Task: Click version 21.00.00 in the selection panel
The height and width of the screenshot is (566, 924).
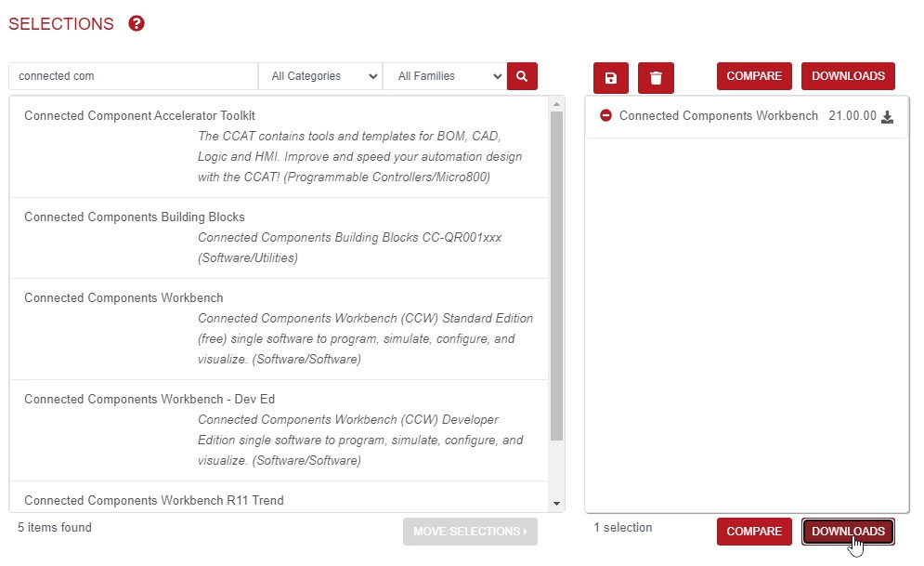Action: pyautogui.click(x=852, y=115)
